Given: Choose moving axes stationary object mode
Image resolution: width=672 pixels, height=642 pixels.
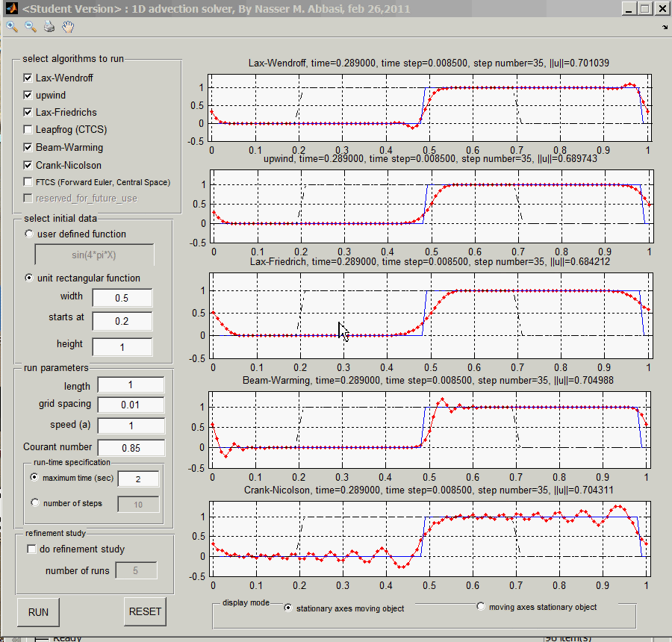Looking at the screenshot, I should (x=481, y=607).
